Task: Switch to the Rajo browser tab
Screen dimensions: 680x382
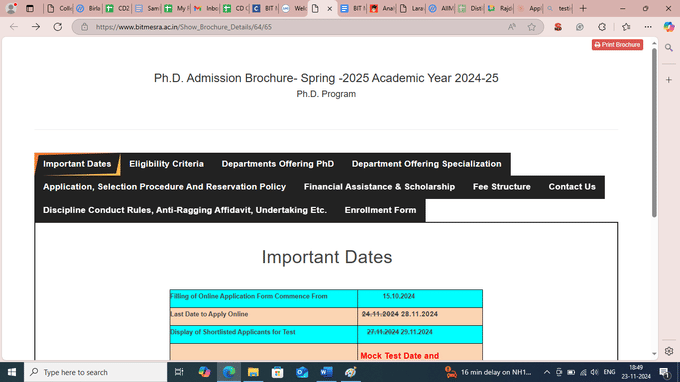Action: click(500, 8)
